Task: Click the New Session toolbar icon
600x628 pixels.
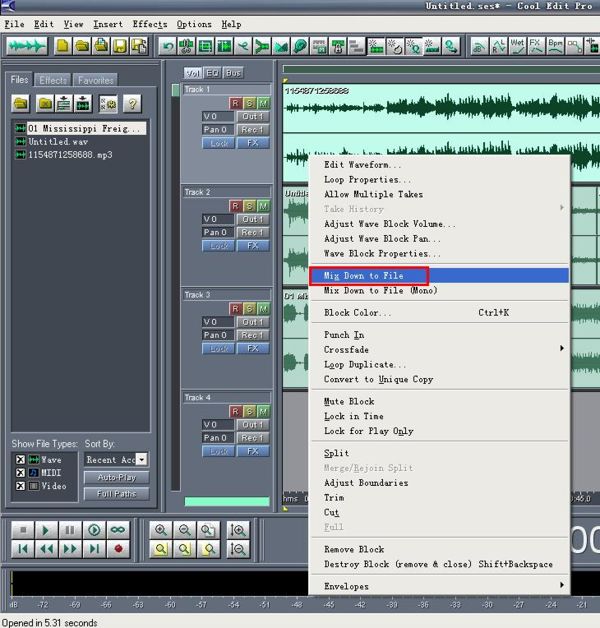Action: 62,46
